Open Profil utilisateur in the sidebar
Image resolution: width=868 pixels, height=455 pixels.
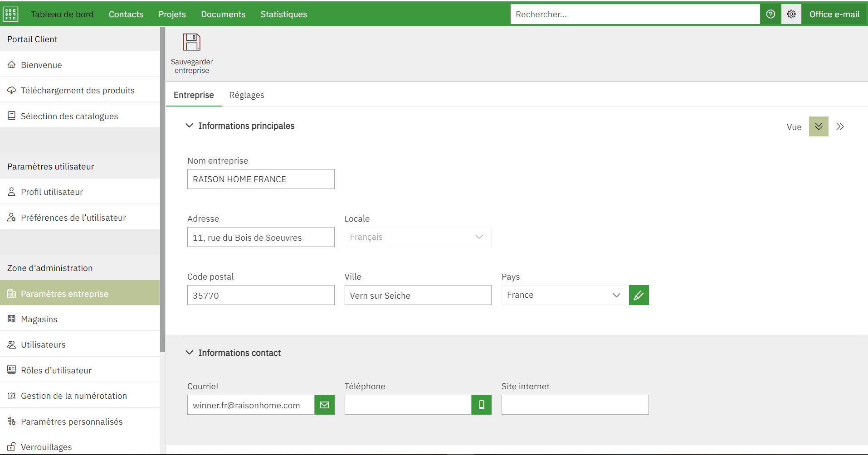click(52, 192)
